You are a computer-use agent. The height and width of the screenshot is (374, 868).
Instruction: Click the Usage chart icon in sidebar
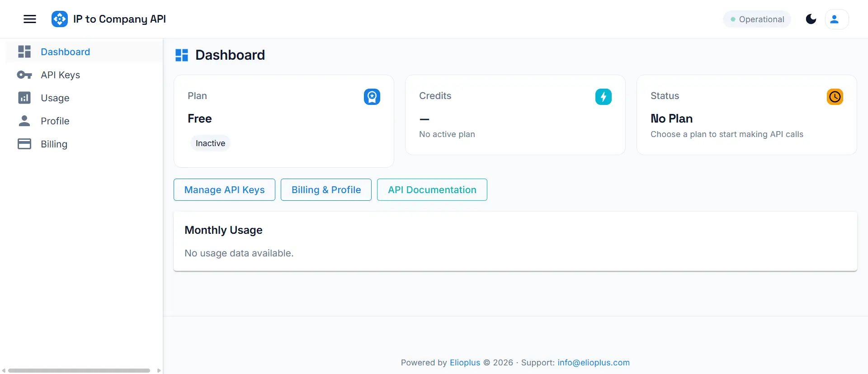click(x=24, y=98)
